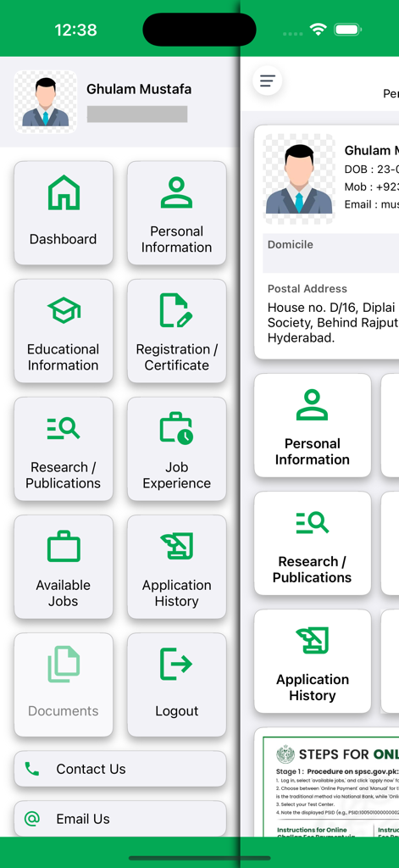Tap the DOB line on profile card

371,170
